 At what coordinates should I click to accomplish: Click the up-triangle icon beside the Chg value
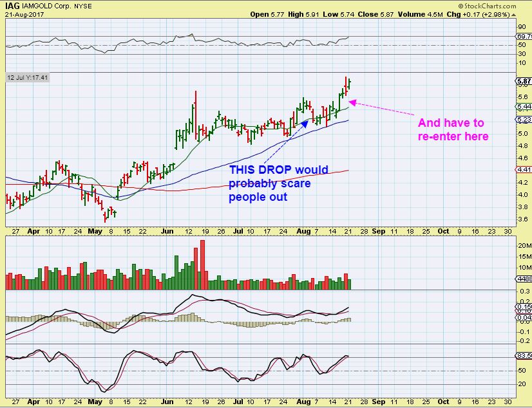point(514,15)
